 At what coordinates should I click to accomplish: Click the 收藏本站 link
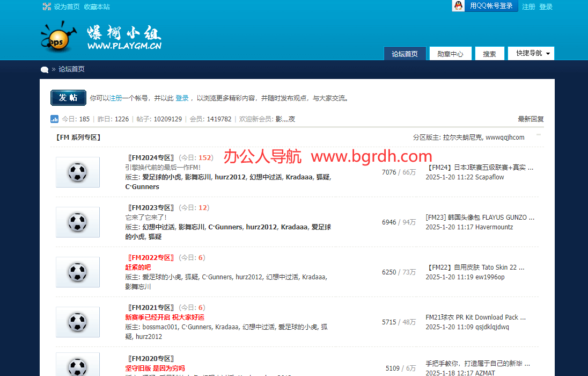click(x=97, y=6)
